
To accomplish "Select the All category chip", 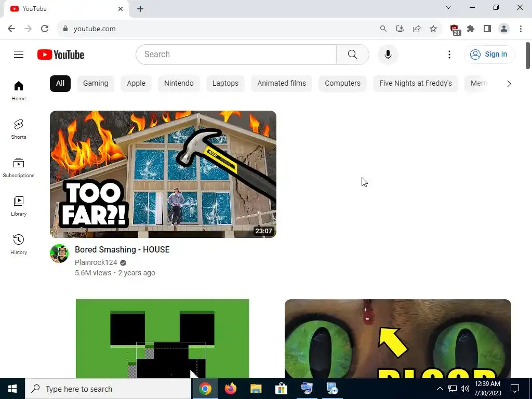I will [60, 84].
